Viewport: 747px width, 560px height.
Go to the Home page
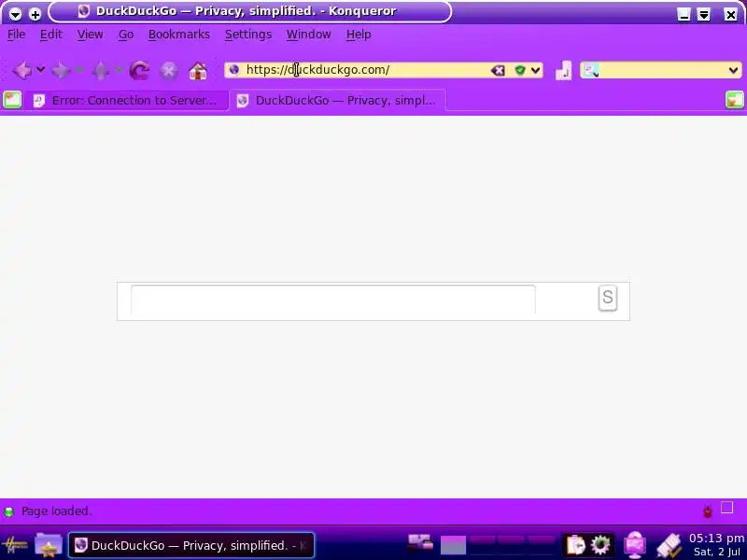coord(198,72)
